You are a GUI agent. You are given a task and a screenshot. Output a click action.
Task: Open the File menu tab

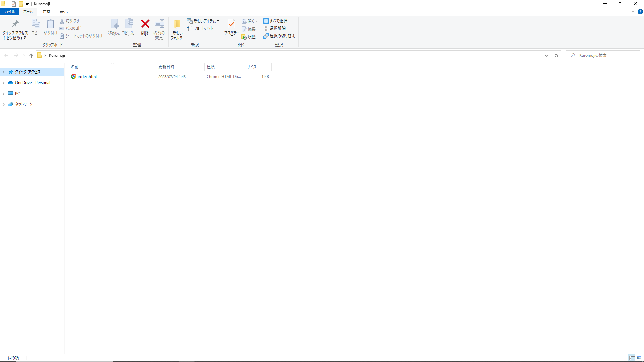9,12
